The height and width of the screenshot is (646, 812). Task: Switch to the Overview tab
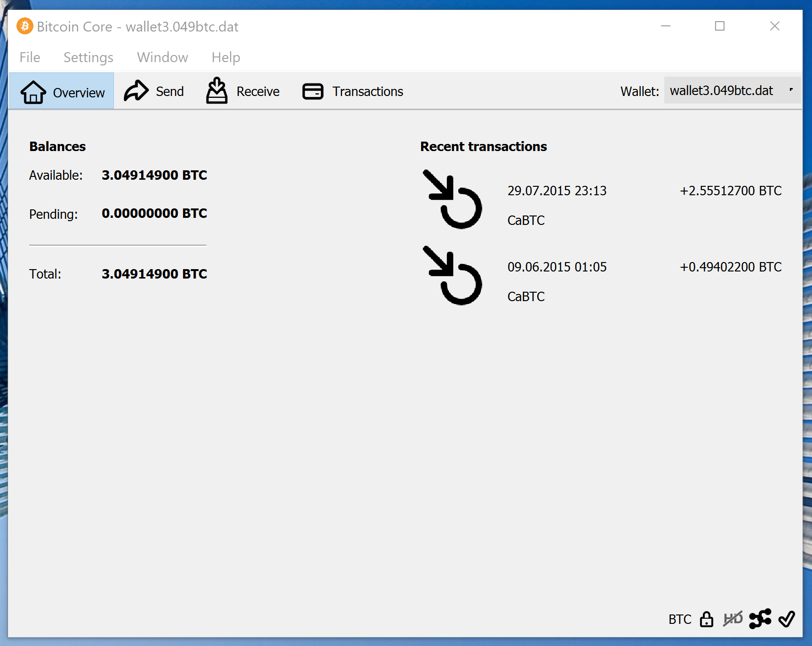point(62,91)
